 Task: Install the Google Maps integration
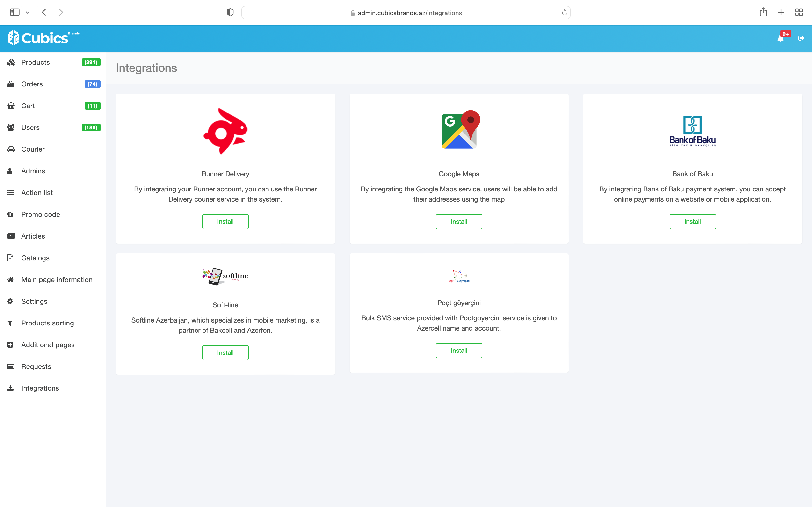[459, 222]
